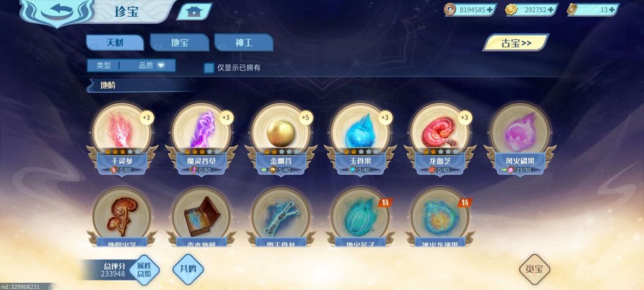Open the 共鸣 diamond button
Image resolution: width=644 pixels, height=290 pixels.
188,269
